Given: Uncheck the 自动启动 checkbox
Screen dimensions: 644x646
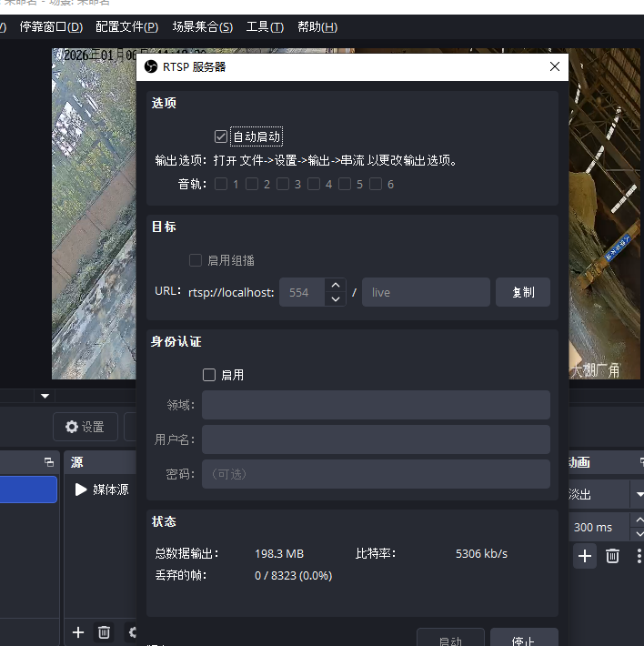Looking at the screenshot, I should pyautogui.click(x=220, y=136).
